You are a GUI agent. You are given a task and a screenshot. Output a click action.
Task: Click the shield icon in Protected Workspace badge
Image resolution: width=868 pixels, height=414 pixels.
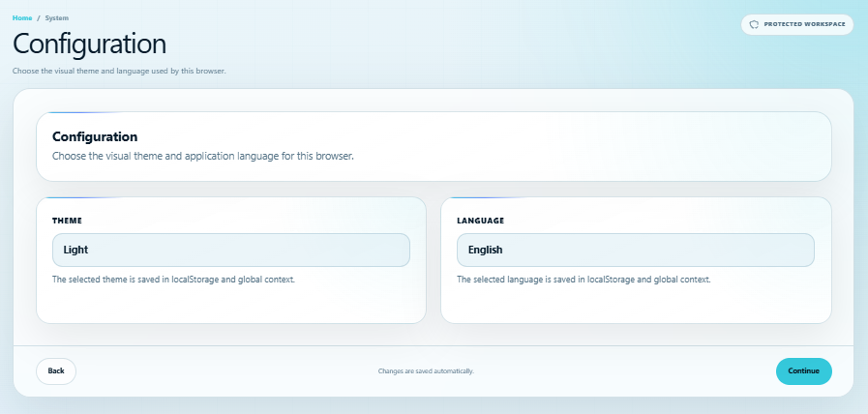(x=754, y=24)
